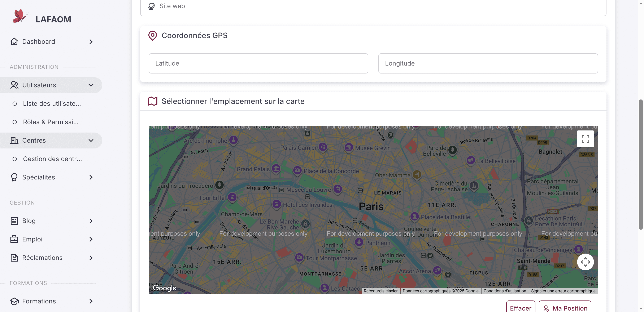Click the Arc de Triomphe map pin
644x312 pixels.
[234, 140]
